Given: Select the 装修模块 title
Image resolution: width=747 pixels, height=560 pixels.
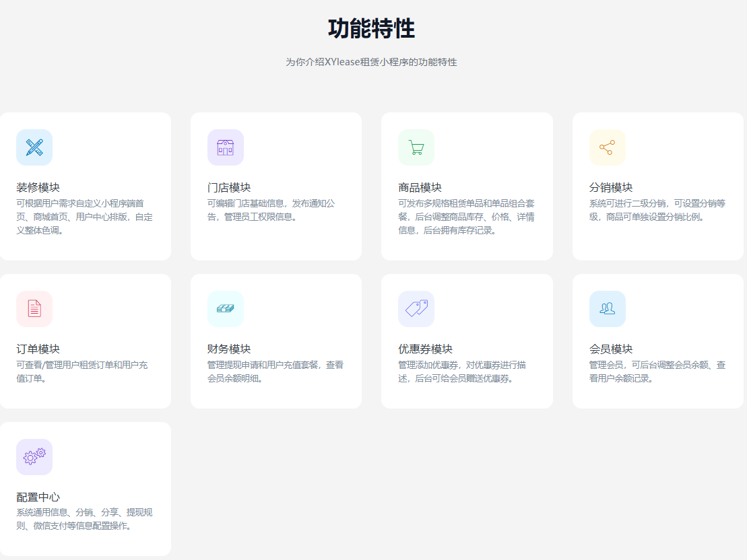Looking at the screenshot, I should coord(38,188).
